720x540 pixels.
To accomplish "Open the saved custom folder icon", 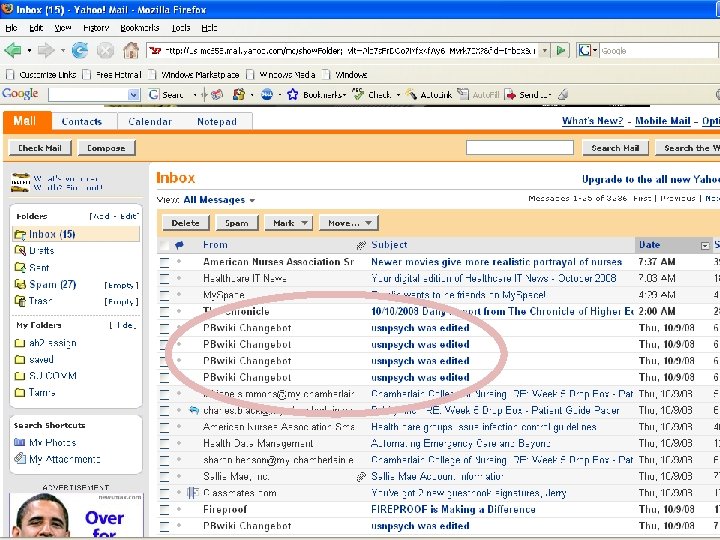I will [x=20, y=360].
